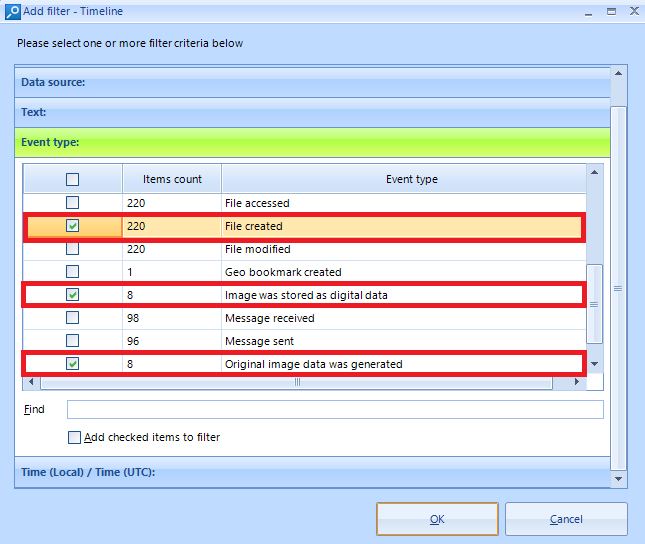Check the Message received checkbox
The image size is (645, 544).
point(72,318)
